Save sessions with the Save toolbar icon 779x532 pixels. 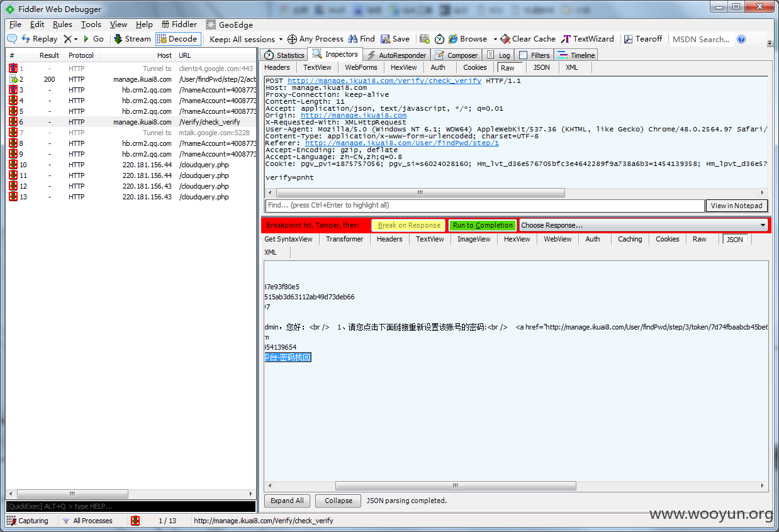tap(395, 39)
